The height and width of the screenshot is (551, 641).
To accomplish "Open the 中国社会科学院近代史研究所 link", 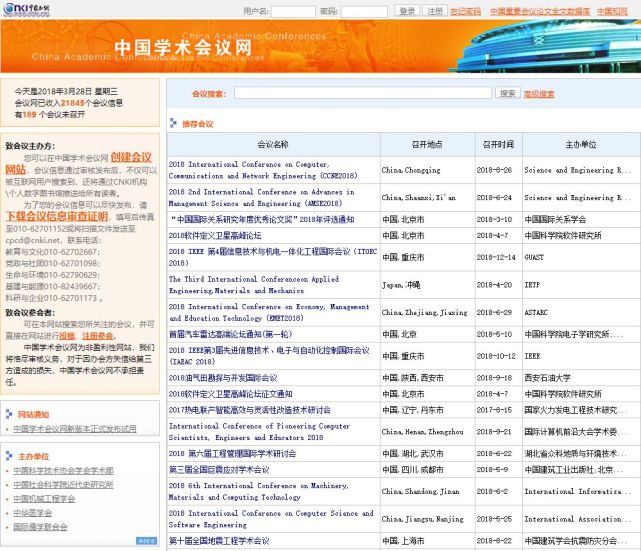I will [x=63, y=484].
